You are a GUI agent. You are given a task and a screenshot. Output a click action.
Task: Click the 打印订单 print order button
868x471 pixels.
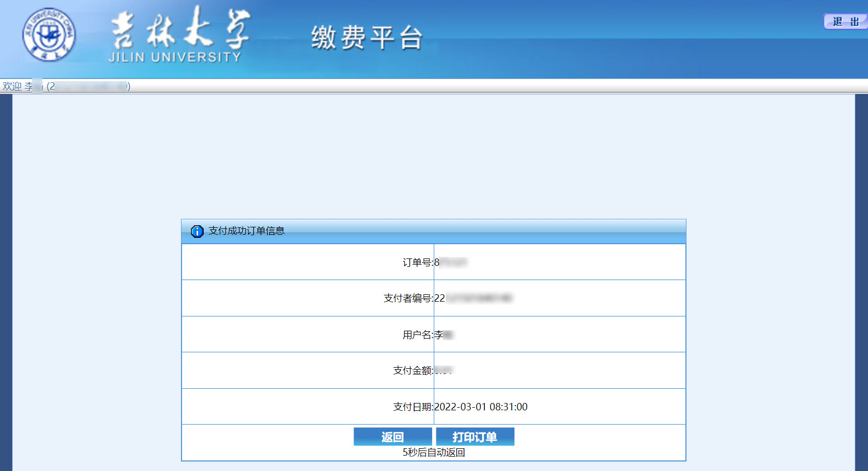[x=475, y=437]
